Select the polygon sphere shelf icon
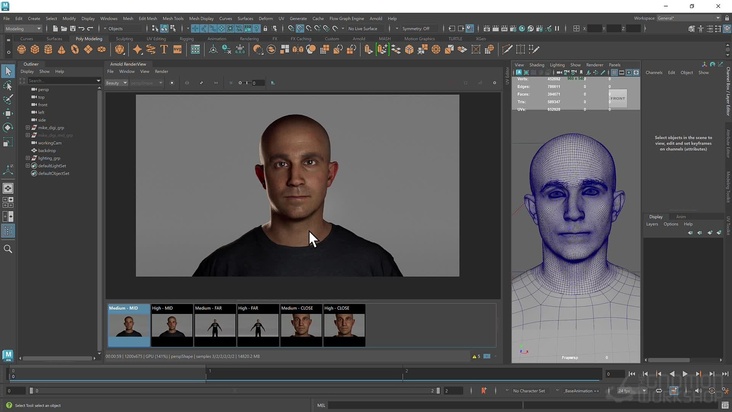This screenshot has height=412, width=732. [21, 49]
